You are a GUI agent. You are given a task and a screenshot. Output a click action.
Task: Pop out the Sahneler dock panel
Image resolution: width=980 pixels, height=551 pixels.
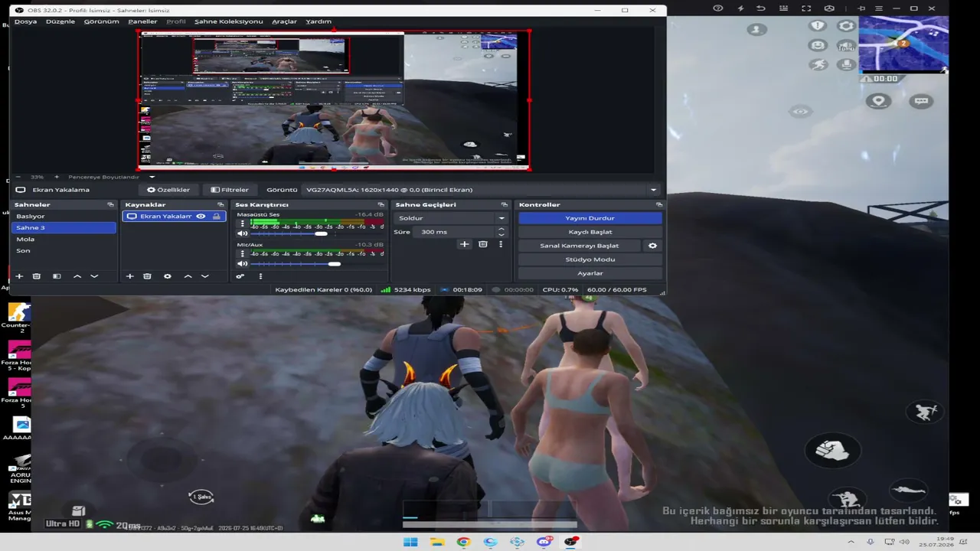pyautogui.click(x=110, y=205)
